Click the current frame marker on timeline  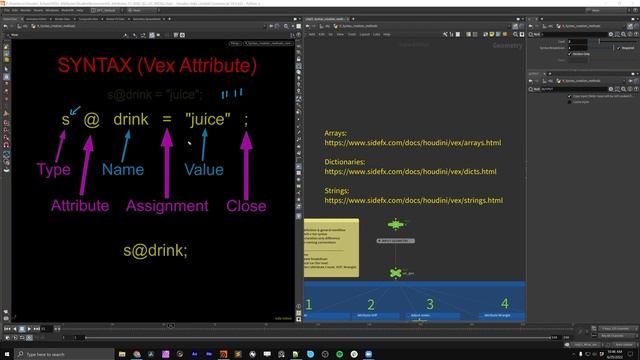[x=171, y=325]
